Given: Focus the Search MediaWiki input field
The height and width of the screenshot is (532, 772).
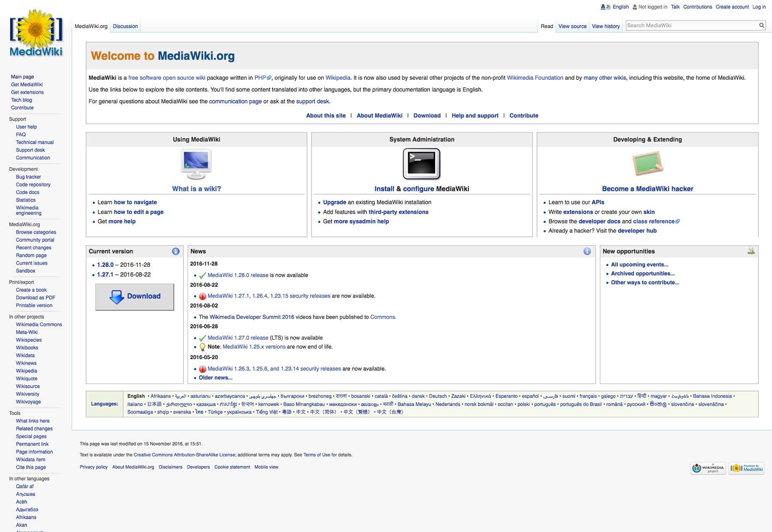Looking at the screenshot, I should pos(690,25).
